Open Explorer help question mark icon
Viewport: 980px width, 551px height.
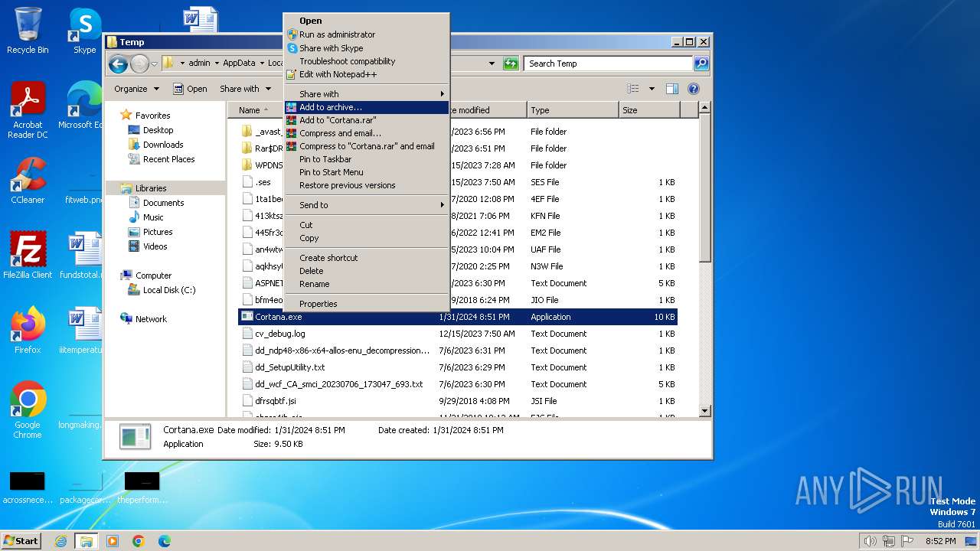coord(694,89)
